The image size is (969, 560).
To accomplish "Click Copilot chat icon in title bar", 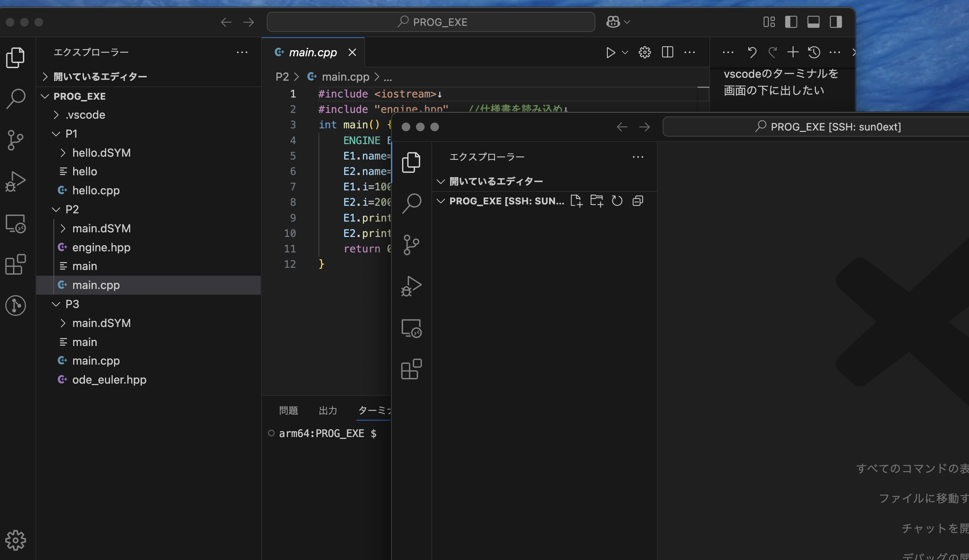I will [x=613, y=22].
